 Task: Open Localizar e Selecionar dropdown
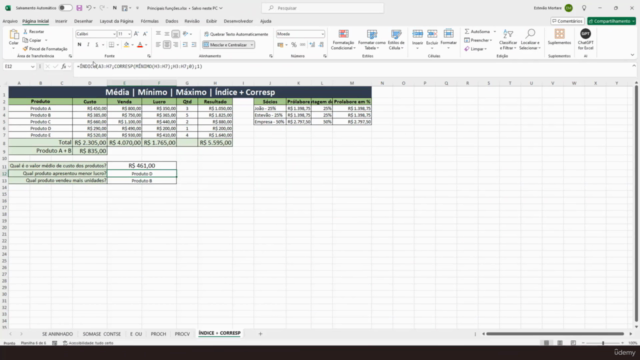tap(530, 40)
